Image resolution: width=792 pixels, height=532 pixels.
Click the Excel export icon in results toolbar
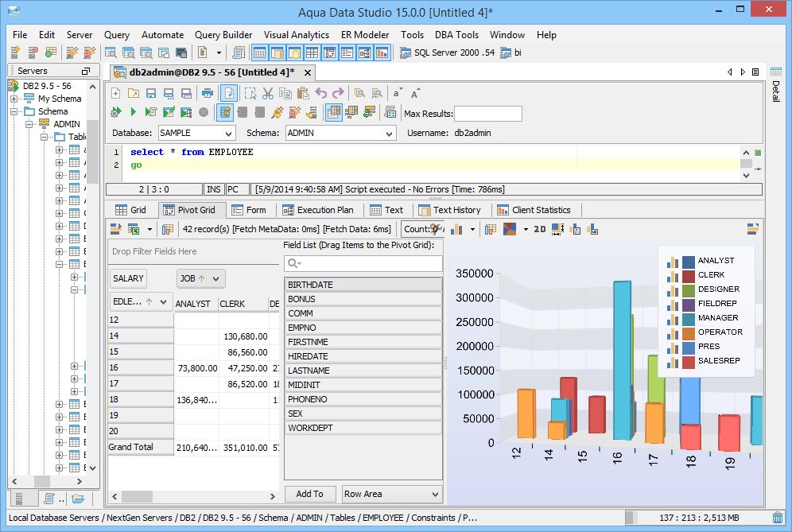coord(134,229)
